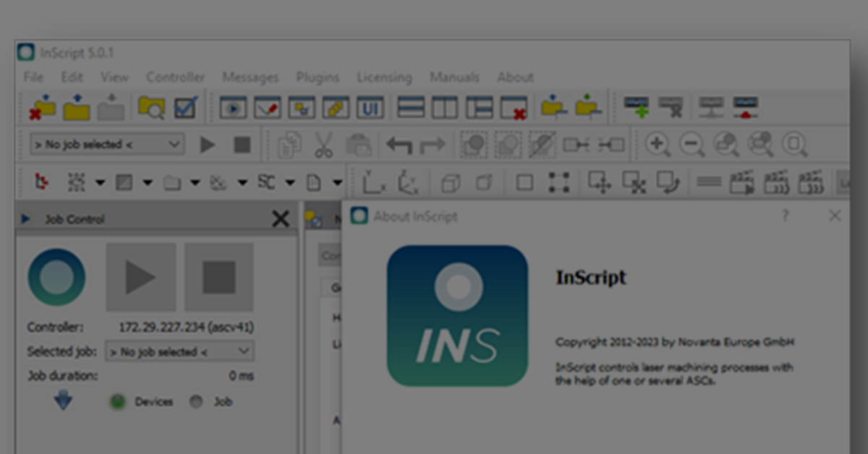Click the zoom in magnifier icon
Screen dimensions: 868x454
[658, 145]
